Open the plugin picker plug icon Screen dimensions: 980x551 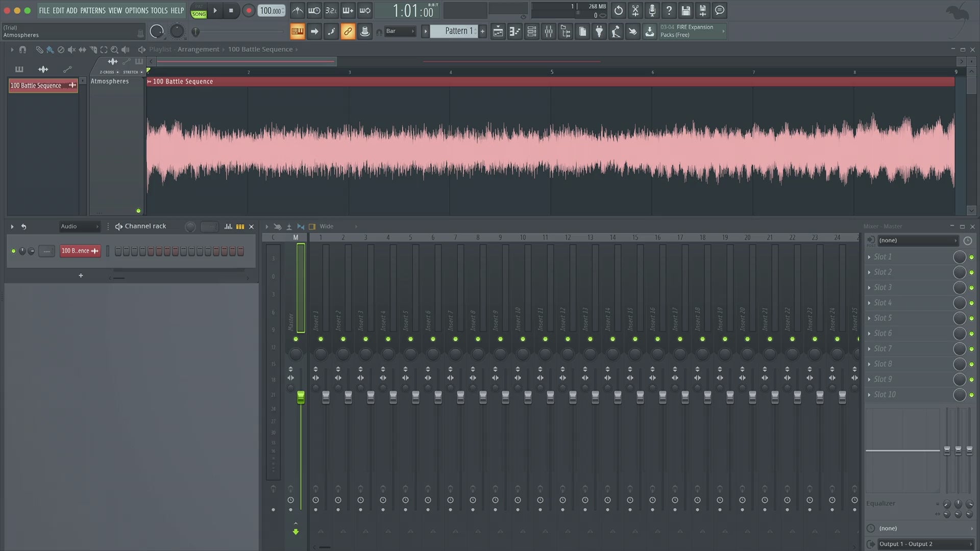(599, 32)
